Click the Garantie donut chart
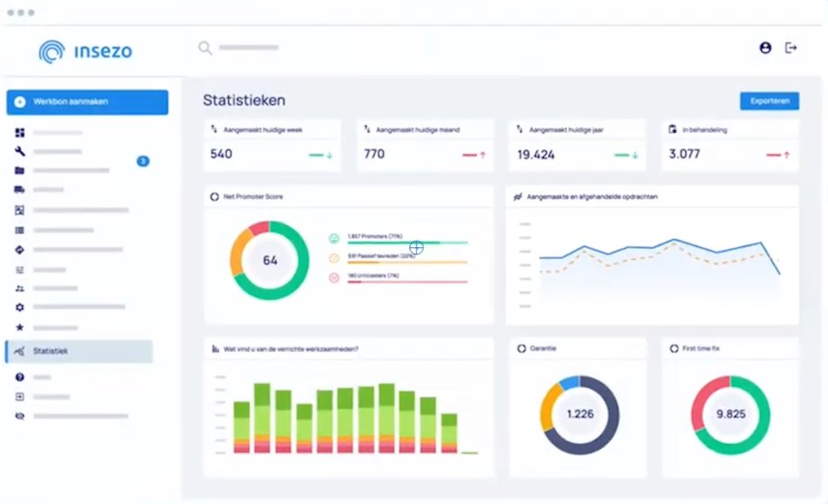The width and height of the screenshot is (828, 504). tap(579, 414)
